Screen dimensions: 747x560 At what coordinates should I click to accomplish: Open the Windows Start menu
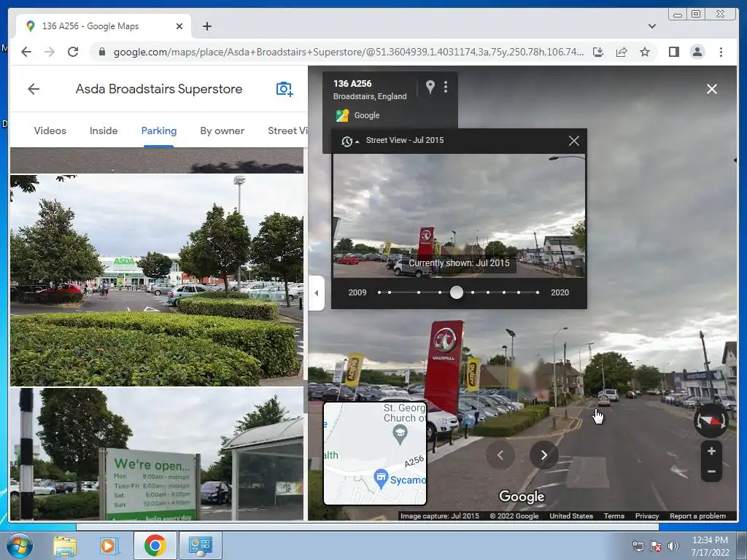[19, 545]
